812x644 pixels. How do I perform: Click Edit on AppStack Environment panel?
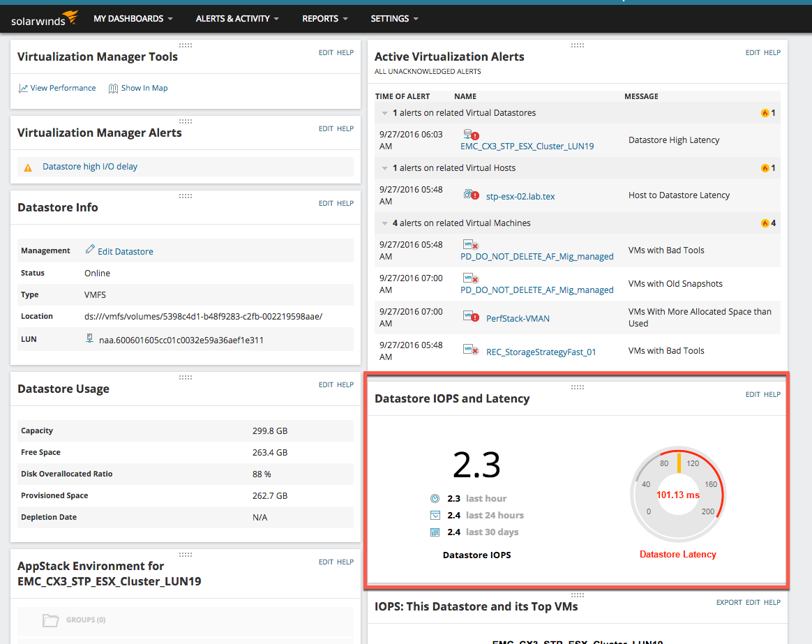pos(326,562)
